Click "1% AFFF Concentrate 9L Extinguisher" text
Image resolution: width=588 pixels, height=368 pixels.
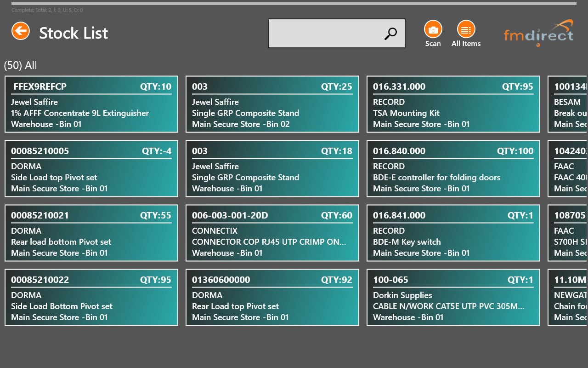coord(80,113)
